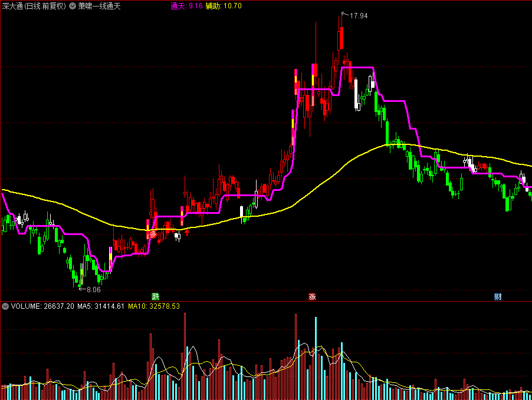The image size is (532, 400).
Task: Click the 17.94 high price label
Action: [358, 15]
